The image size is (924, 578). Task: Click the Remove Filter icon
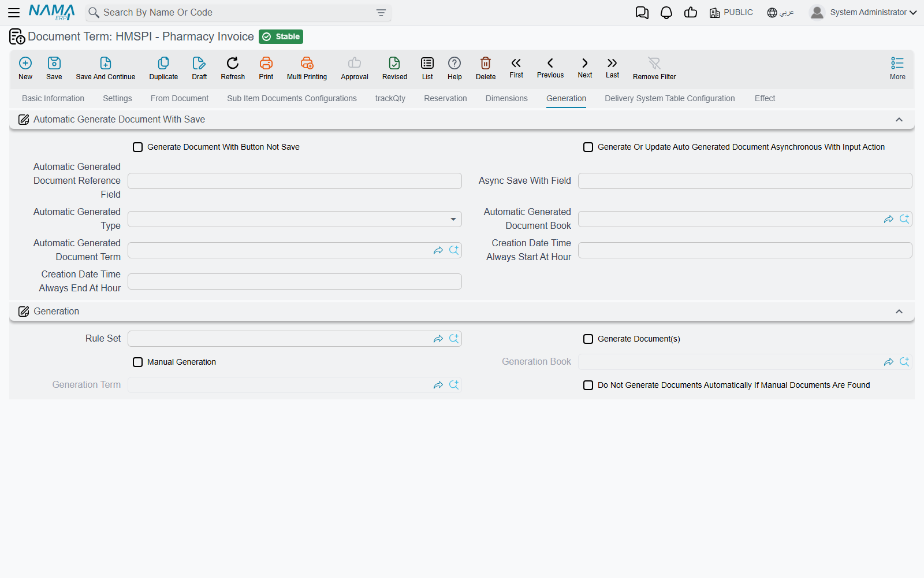pyautogui.click(x=654, y=63)
